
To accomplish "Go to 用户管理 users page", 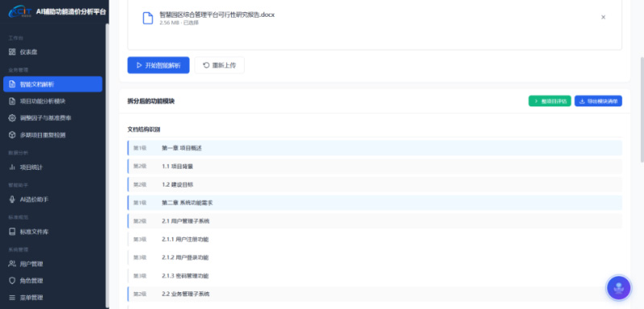I will [52, 264].
